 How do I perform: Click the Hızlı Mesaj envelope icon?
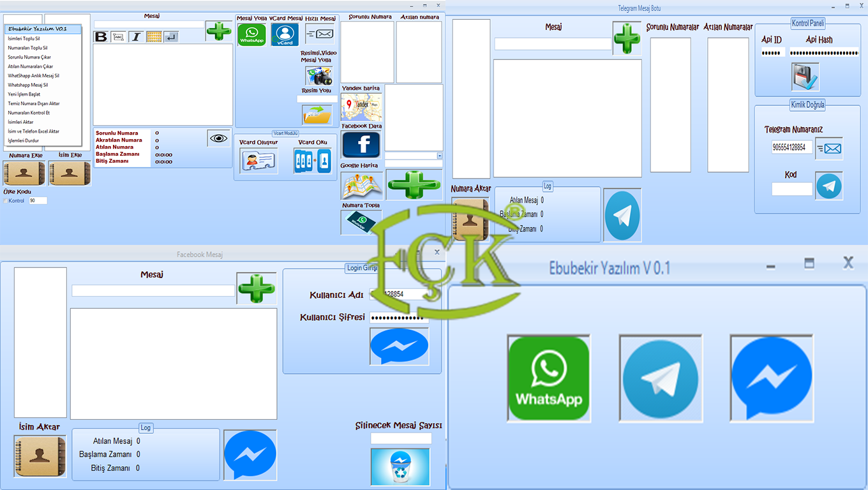(320, 34)
